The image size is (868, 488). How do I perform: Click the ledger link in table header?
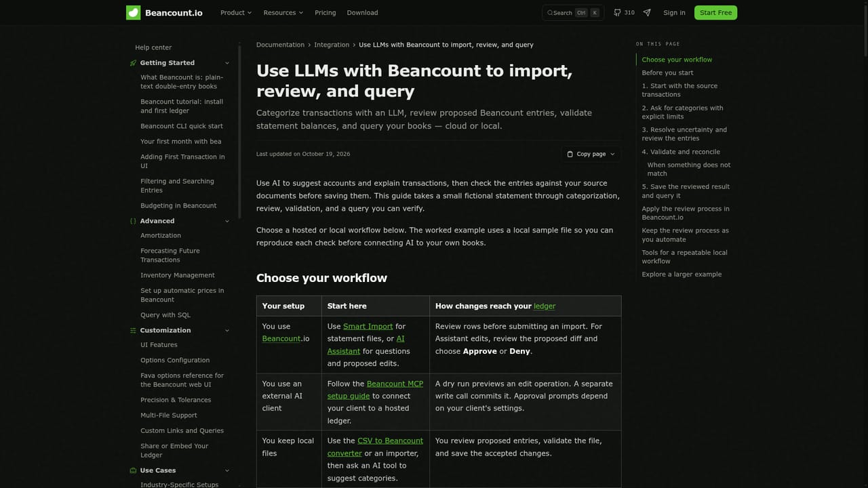point(545,306)
